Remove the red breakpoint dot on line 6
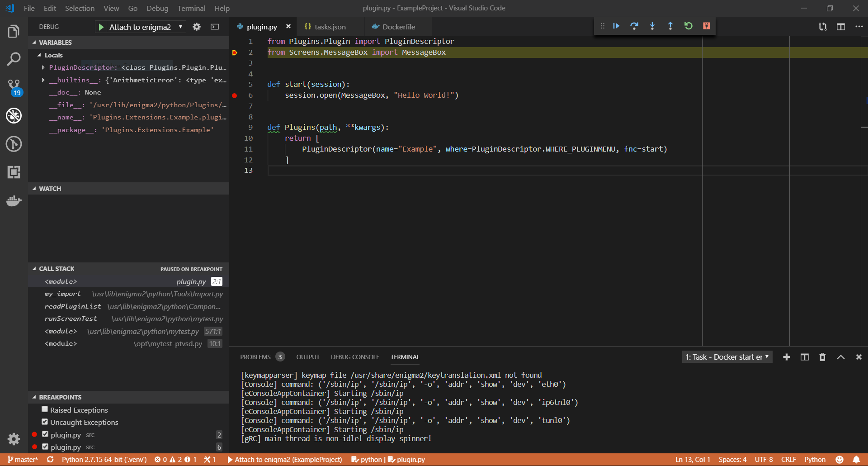This screenshot has height=466, width=868. (x=235, y=95)
